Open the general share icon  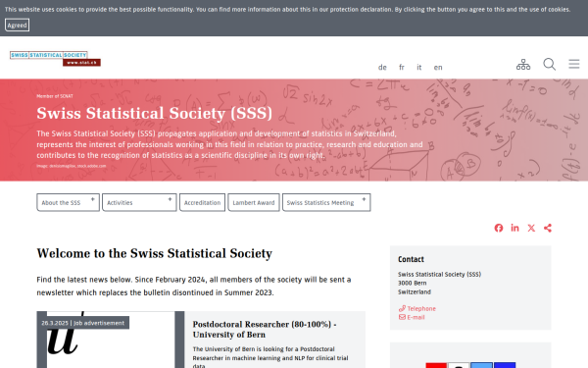[548, 228]
